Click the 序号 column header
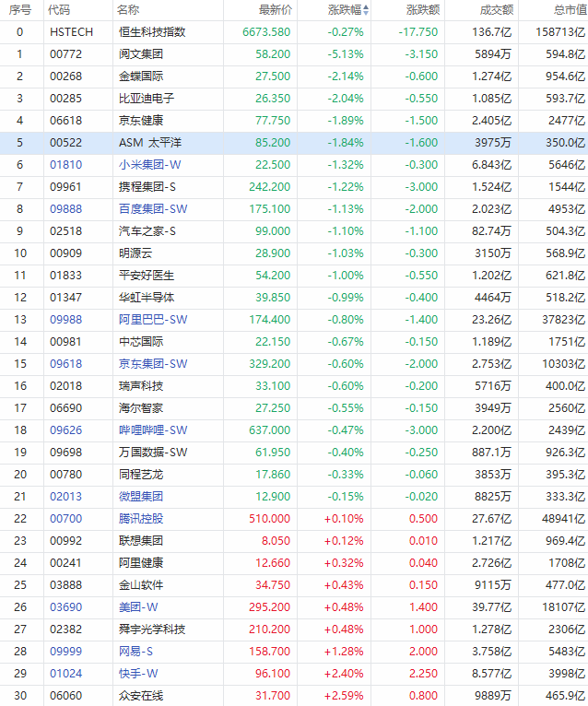 pos(19,10)
